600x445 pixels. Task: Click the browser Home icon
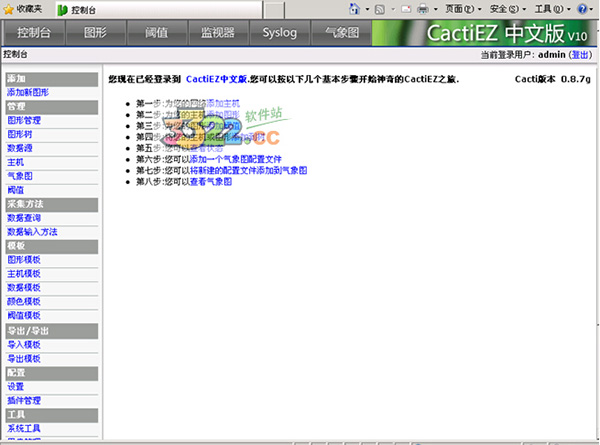351,9
